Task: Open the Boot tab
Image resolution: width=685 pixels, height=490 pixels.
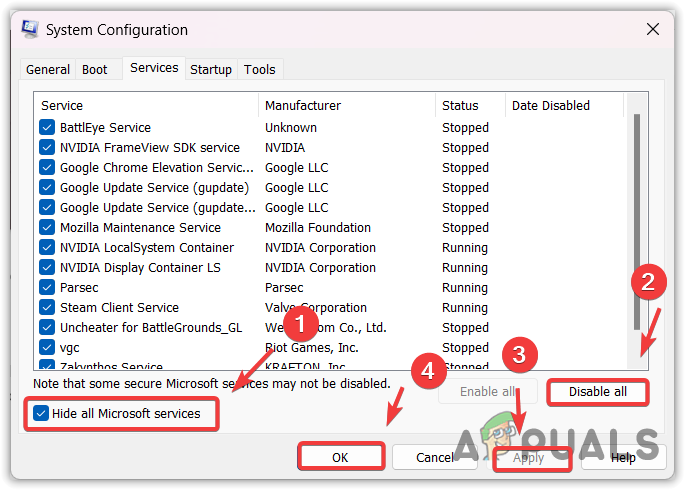Action: coord(95,70)
